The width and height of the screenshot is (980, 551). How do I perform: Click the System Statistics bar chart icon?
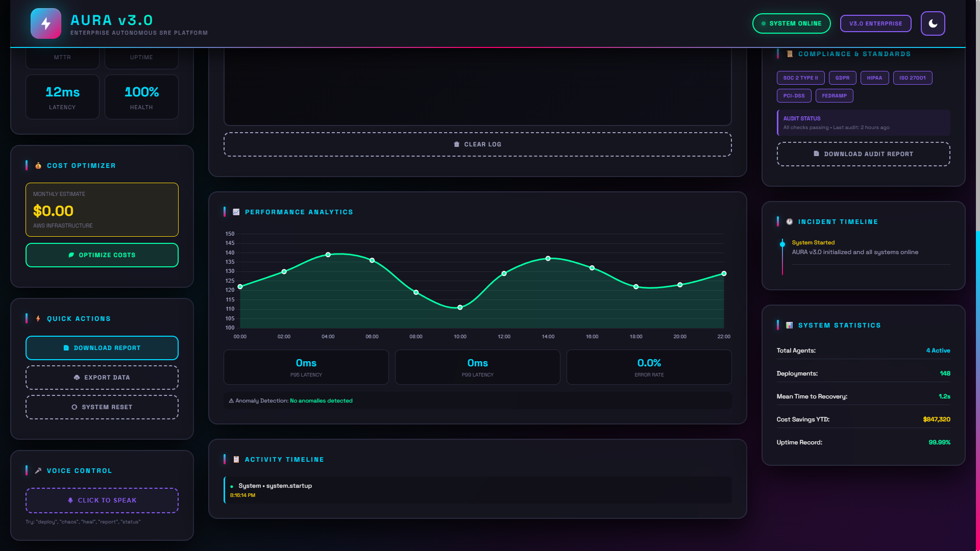pos(790,325)
